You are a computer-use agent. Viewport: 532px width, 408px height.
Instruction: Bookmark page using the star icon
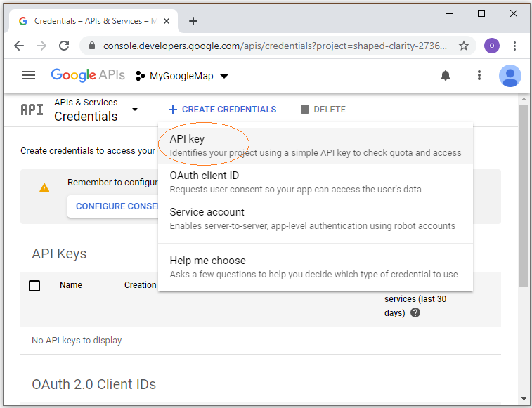point(463,46)
